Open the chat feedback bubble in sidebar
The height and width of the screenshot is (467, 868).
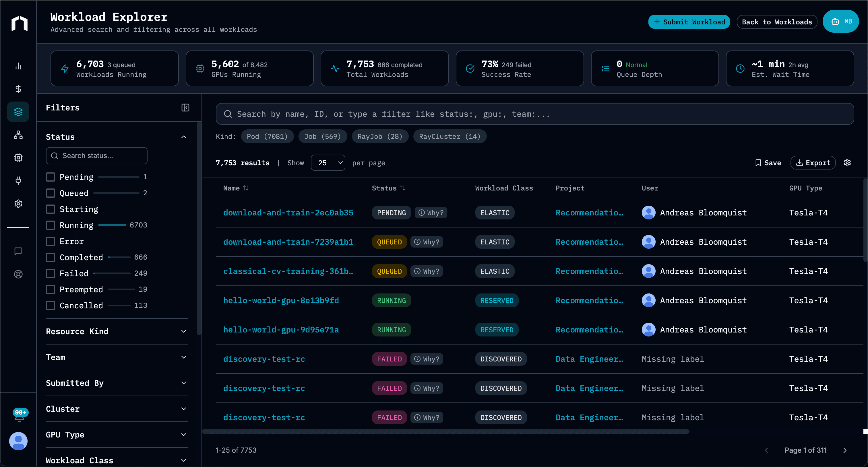pos(18,251)
